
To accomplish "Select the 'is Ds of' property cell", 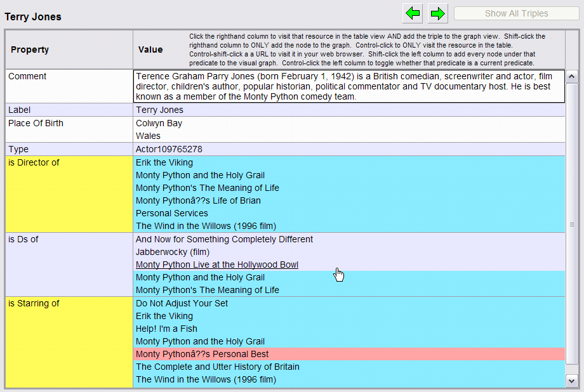I will pyautogui.click(x=69, y=264).
